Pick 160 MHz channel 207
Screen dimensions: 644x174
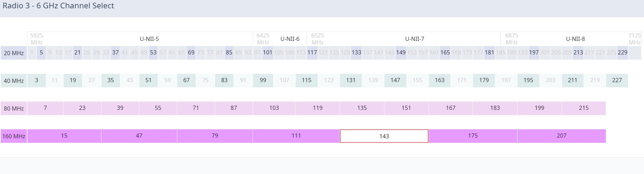561,136
